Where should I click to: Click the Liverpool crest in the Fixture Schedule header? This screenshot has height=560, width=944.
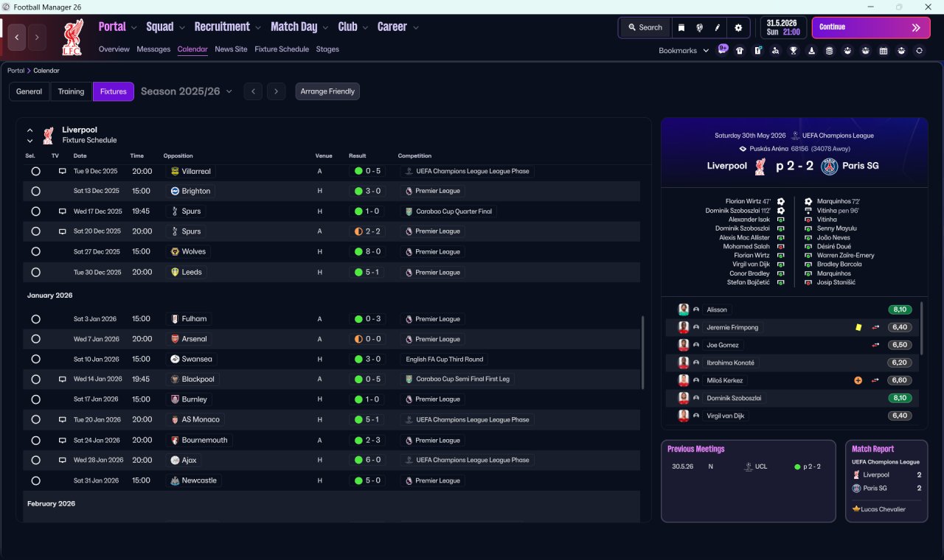pyautogui.click(x=48, y=135)
